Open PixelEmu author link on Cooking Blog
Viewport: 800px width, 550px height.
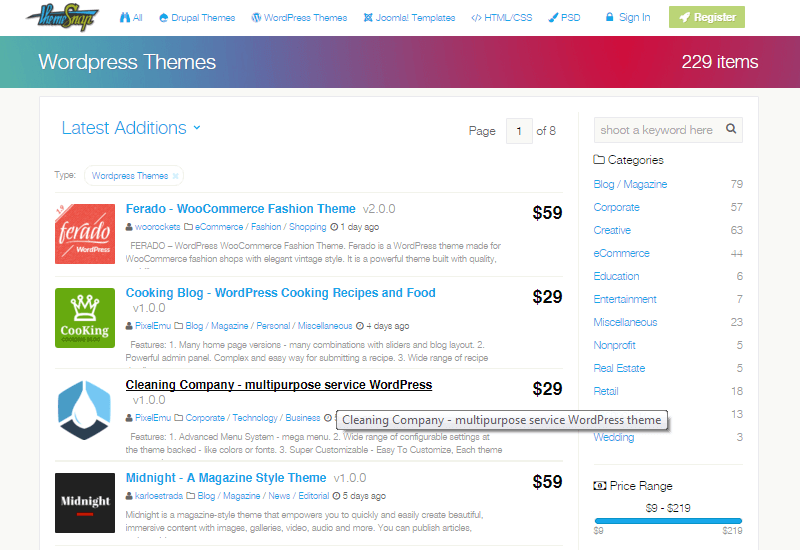(x=153, y=326)
